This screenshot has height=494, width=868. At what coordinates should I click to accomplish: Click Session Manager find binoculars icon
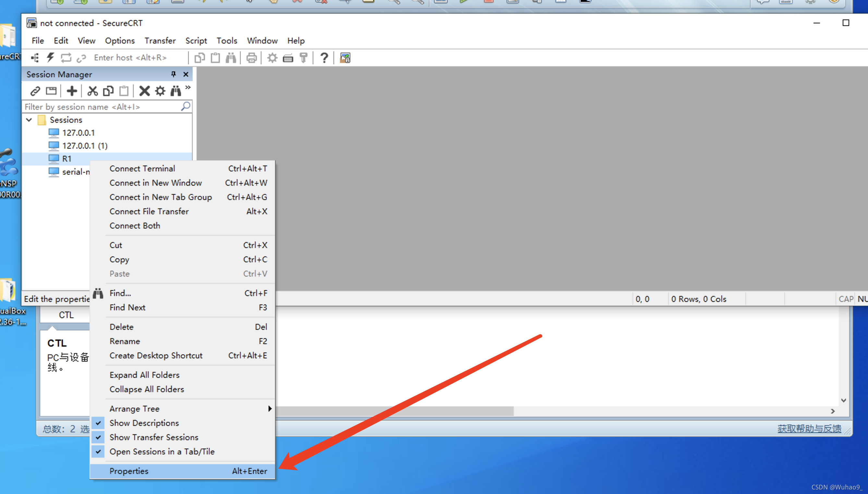pos(175,91)
